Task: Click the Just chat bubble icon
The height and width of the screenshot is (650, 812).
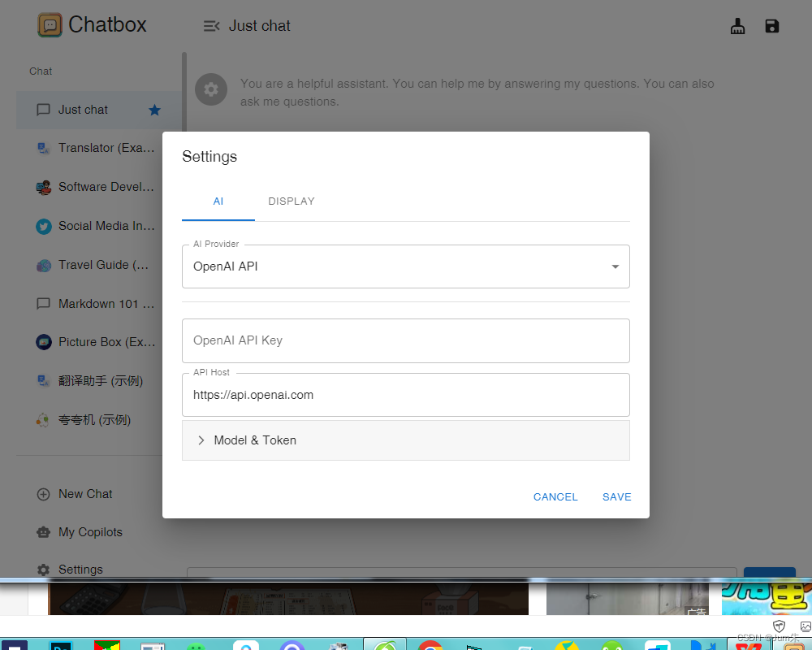Action: coord(44,110)
